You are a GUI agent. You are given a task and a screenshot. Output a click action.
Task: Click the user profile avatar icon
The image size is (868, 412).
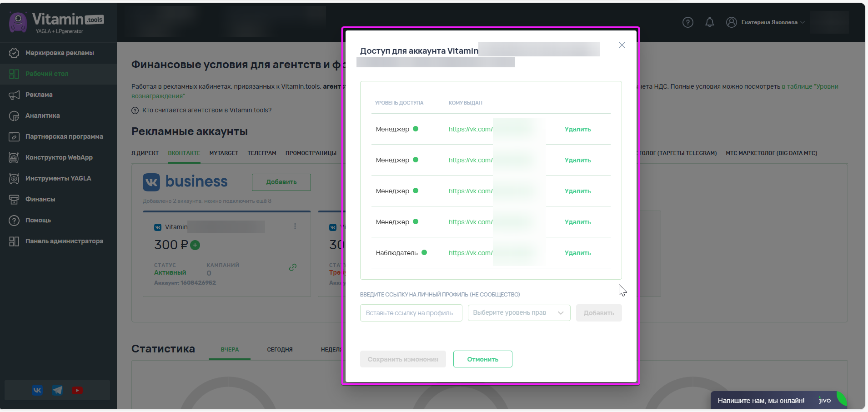[732, 22]
